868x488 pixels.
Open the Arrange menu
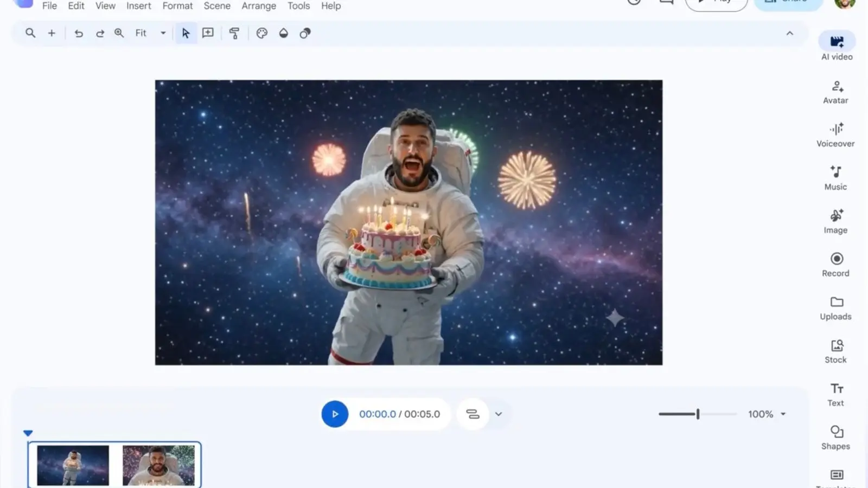pos(259,6)
